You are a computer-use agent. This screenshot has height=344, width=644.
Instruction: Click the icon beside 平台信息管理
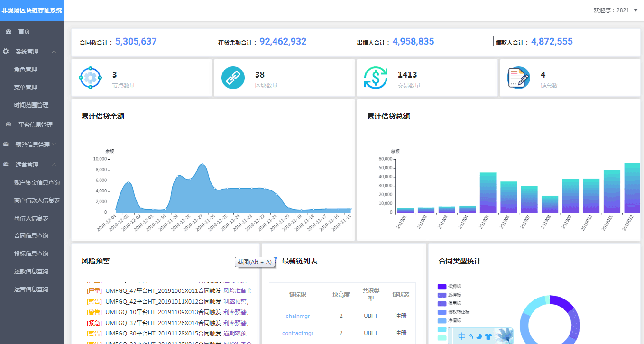tap(8, 125)
